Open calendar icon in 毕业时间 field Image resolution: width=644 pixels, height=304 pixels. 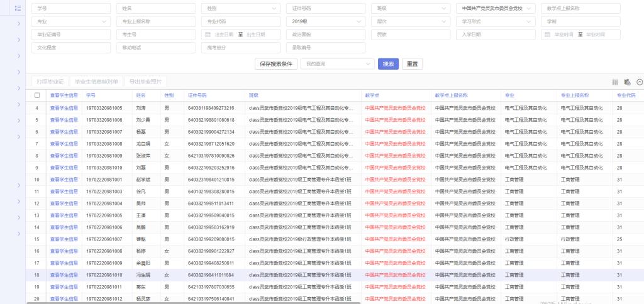[x=548, y=35]
